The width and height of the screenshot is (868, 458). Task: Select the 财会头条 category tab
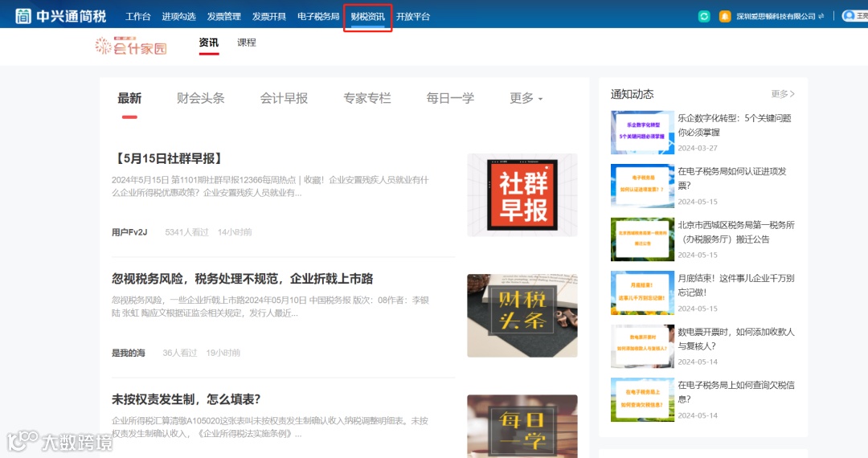point(200,99)
